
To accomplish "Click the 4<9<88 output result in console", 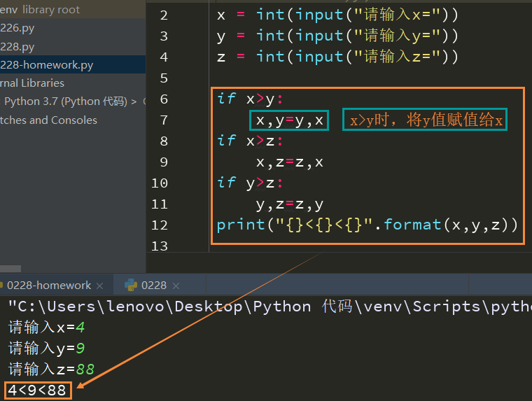I will [x=37, y=390].
